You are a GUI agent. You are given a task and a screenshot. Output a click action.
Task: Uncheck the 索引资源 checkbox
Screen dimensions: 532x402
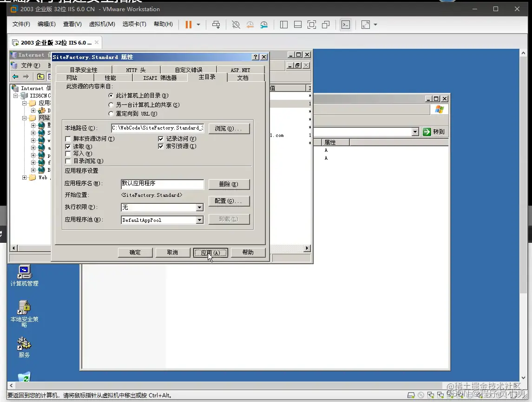(161, 146)
